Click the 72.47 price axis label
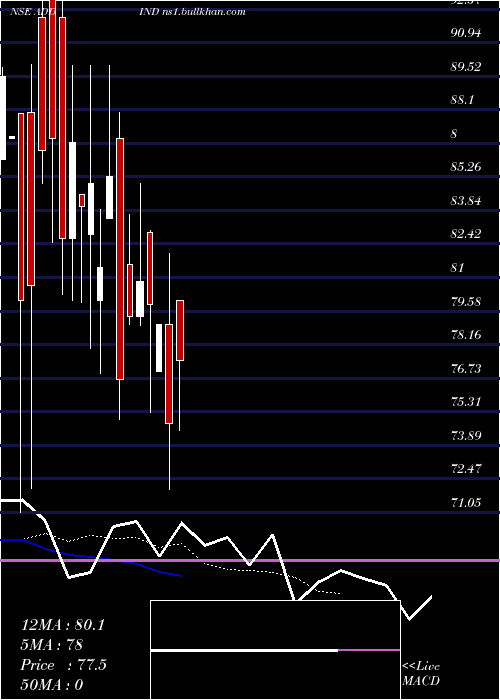Screen dimensions: 500x700 (x=466, y=469)
